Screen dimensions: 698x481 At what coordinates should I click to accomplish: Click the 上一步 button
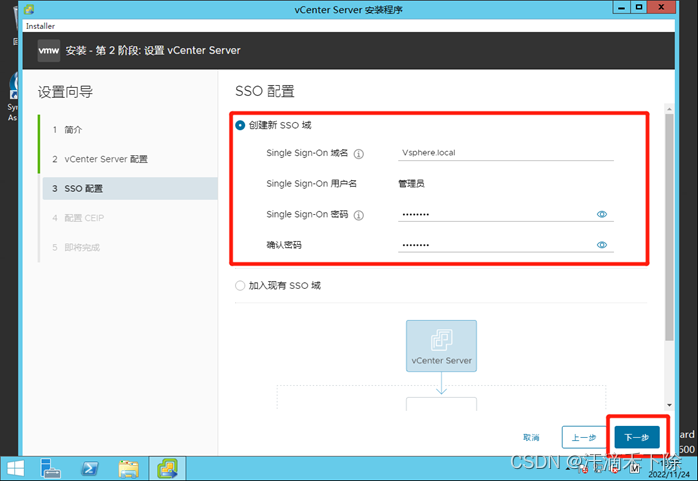coord(584,437)
